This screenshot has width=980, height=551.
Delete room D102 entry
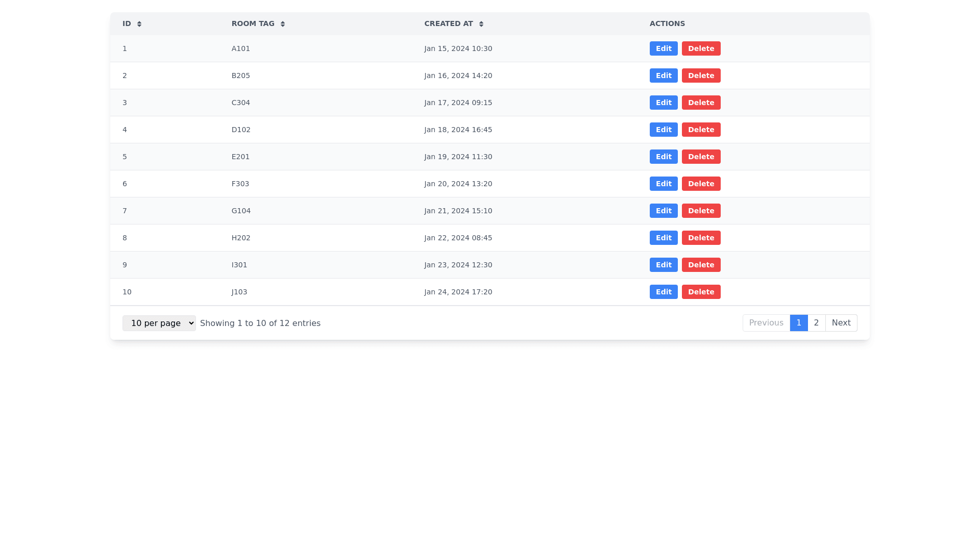click(700, 130)
